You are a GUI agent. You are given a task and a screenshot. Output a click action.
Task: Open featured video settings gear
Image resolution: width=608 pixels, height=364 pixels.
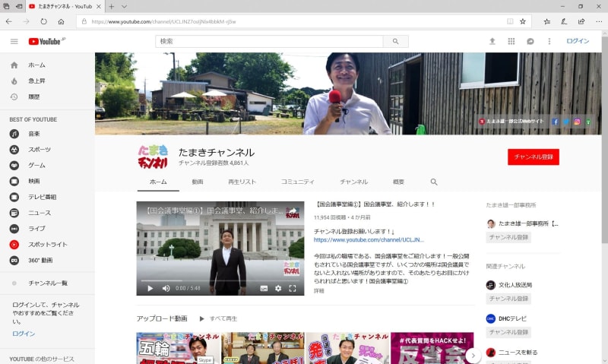278,288
